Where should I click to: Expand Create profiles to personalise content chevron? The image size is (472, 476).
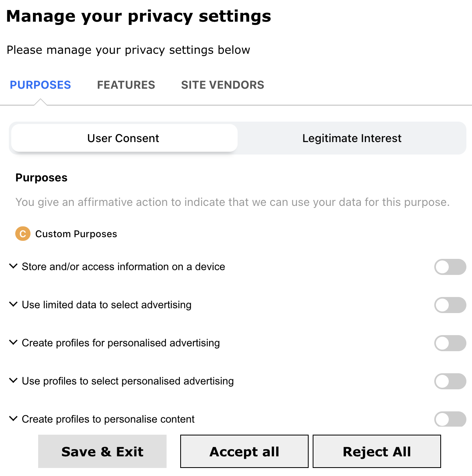click(x=13, y=419)
